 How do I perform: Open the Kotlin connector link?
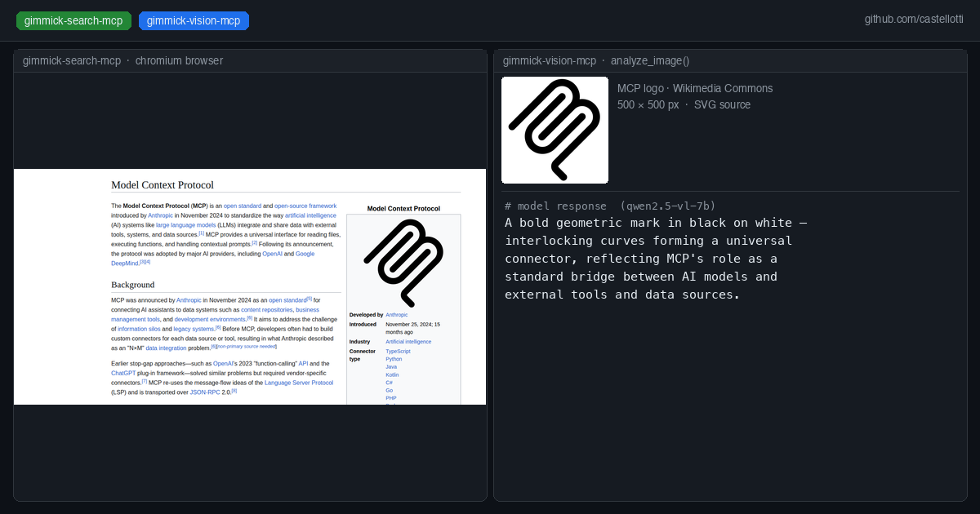(392, 374)
